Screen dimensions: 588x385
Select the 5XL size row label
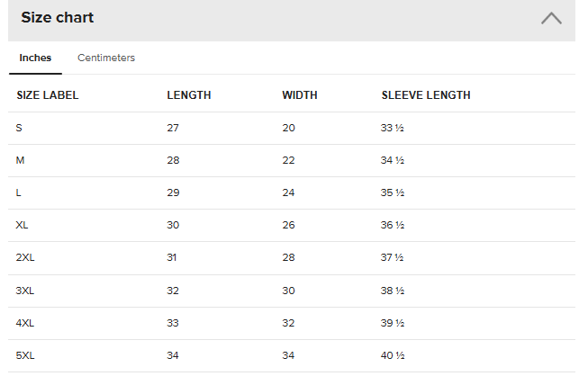point(25,355)
